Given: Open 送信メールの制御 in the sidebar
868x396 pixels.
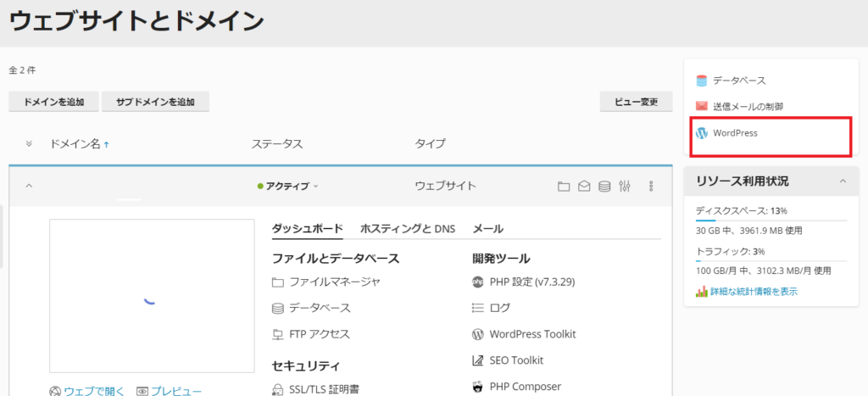Looking at the screenshot, I should [747, 107].
